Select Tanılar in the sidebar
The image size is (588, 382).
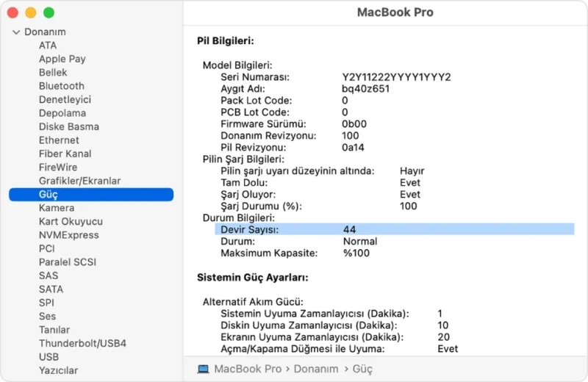(54, 330)
